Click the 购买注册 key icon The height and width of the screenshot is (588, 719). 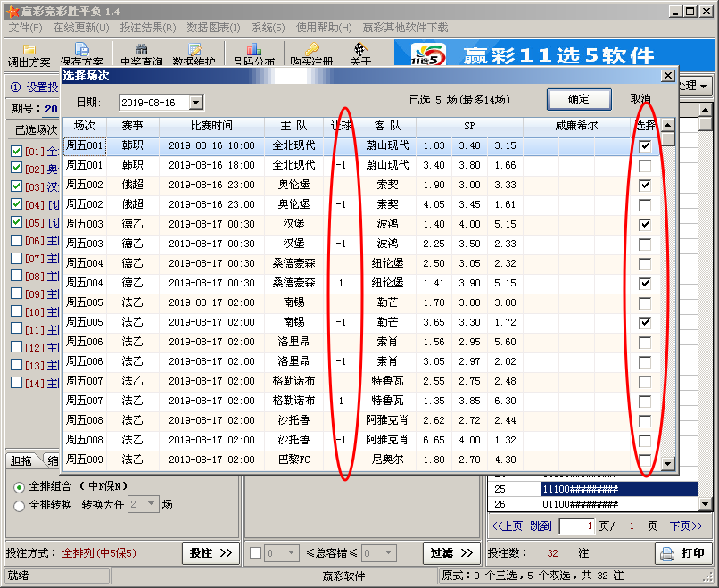coord(311,49)
